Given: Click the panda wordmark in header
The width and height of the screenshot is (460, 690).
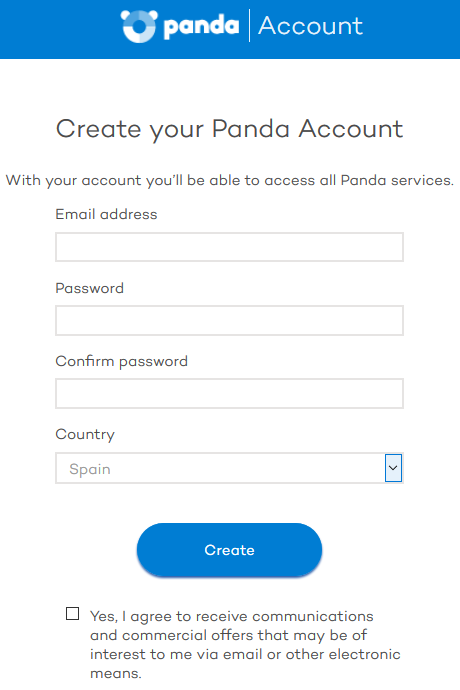Looking at the screenshot, I should tap(201, 26).
